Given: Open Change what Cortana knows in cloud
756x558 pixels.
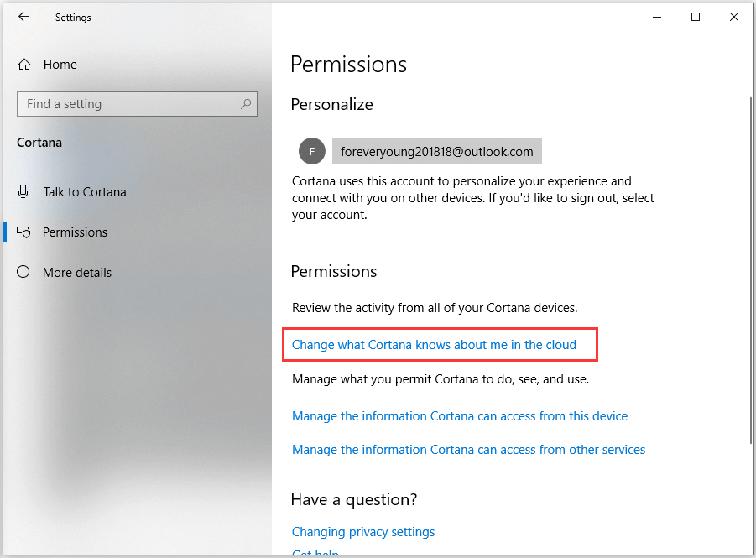Looking at the screenshot, I should tap(434, 345).
